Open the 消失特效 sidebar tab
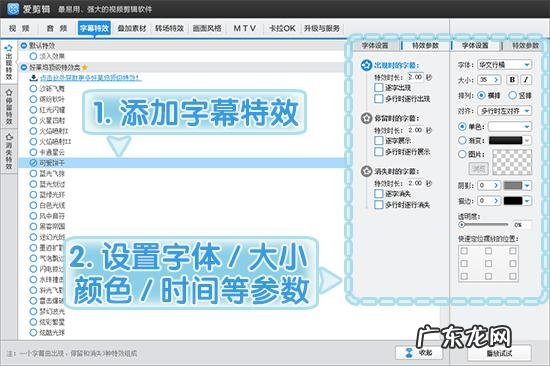This screenshot has height=366, width=550. (9, 151)
